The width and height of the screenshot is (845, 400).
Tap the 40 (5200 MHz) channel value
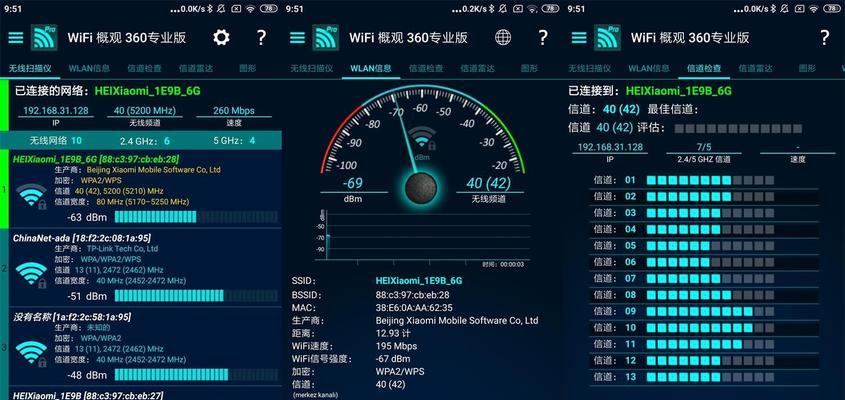click(144, 111)
